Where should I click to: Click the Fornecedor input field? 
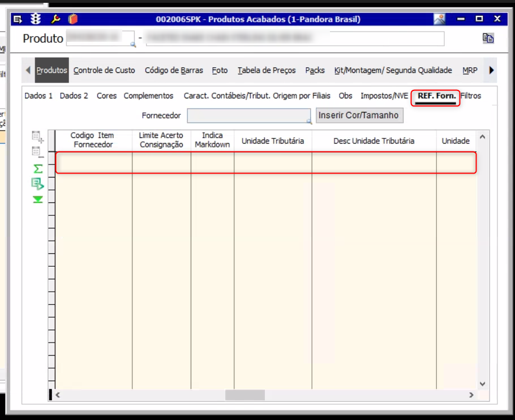point(248,116)
